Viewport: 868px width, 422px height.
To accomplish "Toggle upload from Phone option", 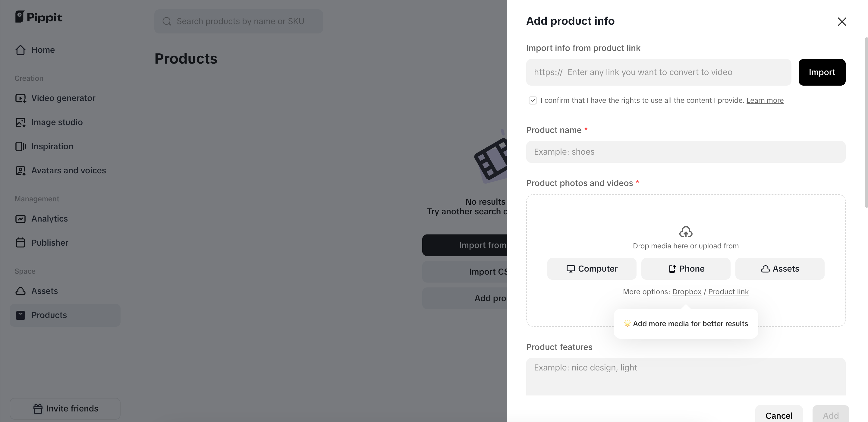I will coord(685,269).
